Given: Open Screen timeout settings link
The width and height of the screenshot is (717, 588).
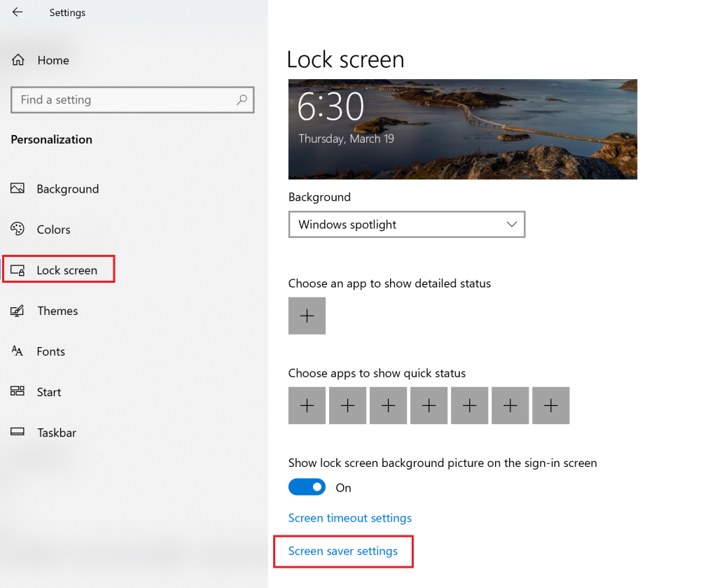Looking at the screenshot, I should click(x=350, y=518).
